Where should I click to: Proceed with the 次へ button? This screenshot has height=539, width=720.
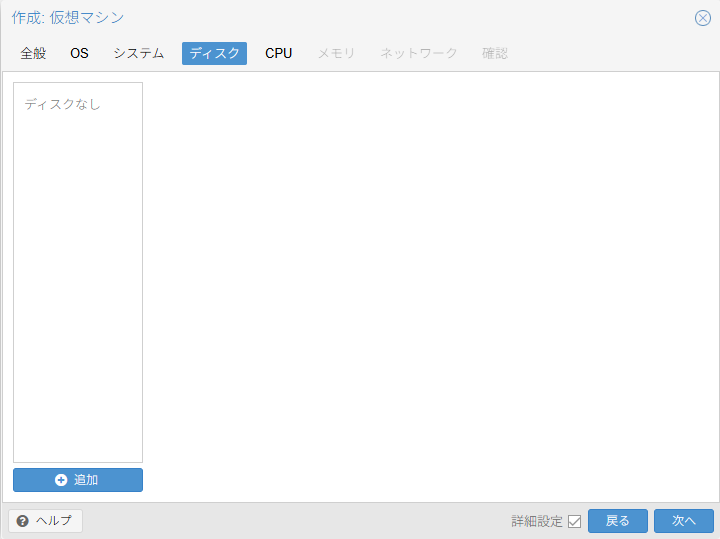coord(684,521)
